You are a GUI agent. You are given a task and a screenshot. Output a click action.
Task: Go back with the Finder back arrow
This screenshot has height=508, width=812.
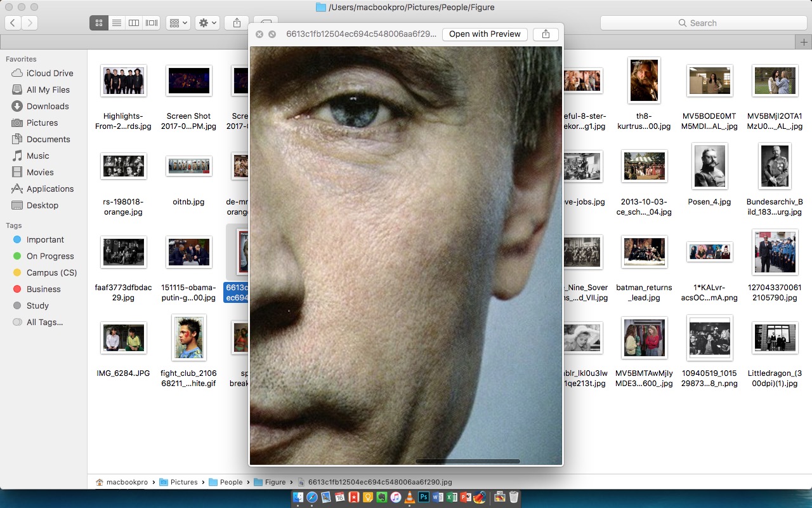click(x=13, y=23)
